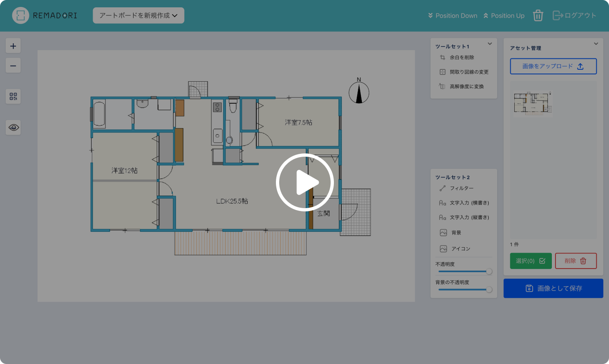609x364 pixels.
Task: Collapse the アセット管理 panel
Action: (596, 43)
